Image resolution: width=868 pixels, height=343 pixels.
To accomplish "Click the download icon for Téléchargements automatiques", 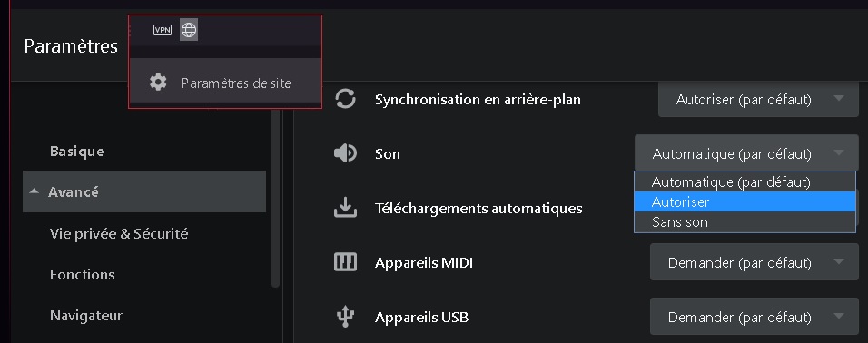I will [x=345, y=208].
